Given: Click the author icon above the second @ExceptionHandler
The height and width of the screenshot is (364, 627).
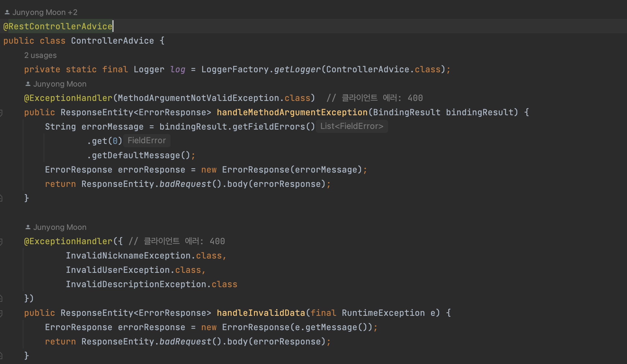Looking at the screenshot, I should pyautogui.click(x=28, y=227).
